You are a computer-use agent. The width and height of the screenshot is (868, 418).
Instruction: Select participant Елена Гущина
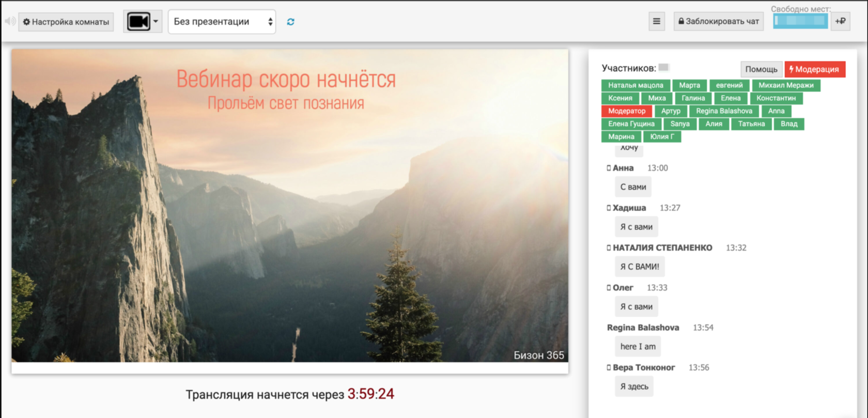tap(631, 124)
